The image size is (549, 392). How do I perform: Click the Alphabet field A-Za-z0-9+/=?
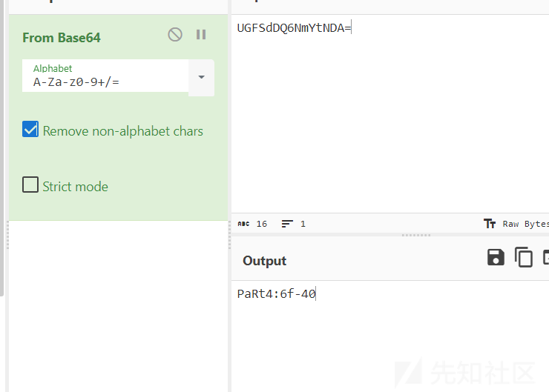point(105,76)
